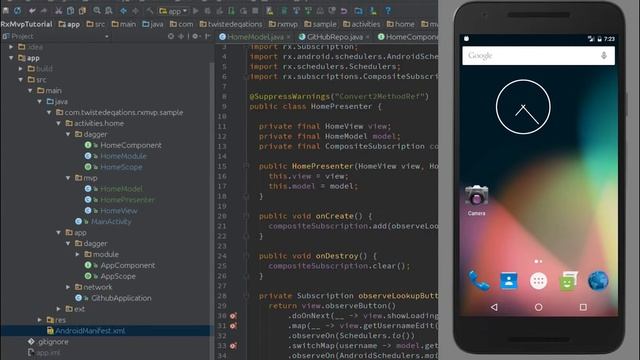Image resolution: width=640 pixels, height=360 pixels.
Task: Tap the Browser globe icon on emulator
Action: click(598, 281)
